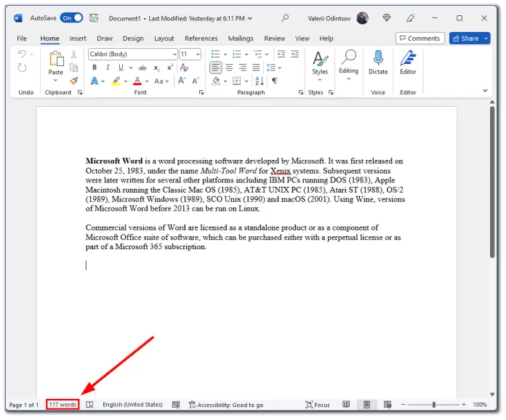
Task: Click the vertical scrollbar thumb
Action: 492,182
